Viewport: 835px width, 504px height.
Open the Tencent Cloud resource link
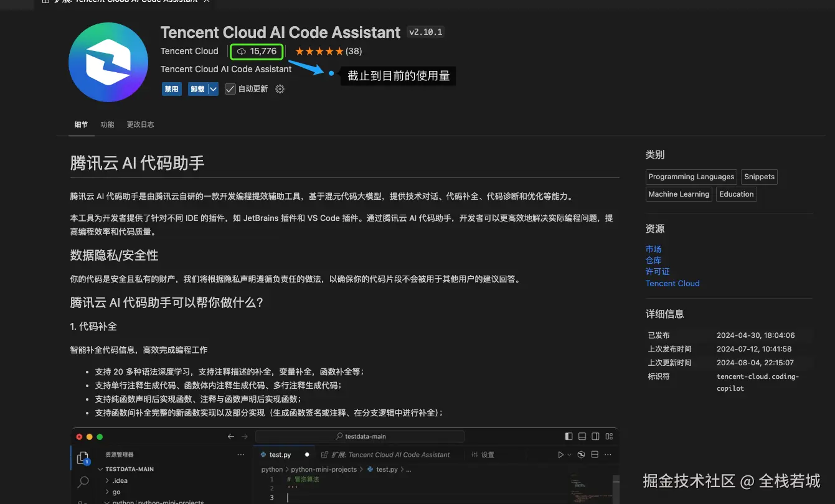pos(672,283)
